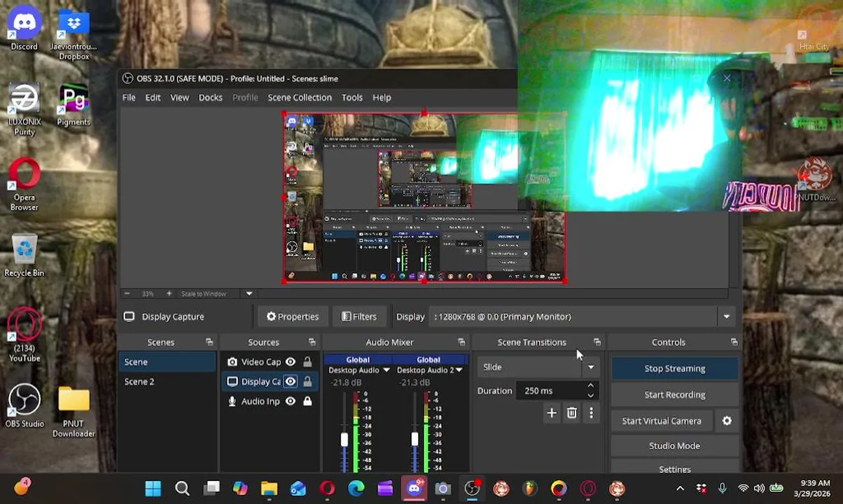Viewport: 843px width, 504px height.
Task: Zoom out the preview with minus
Action: 127,293
